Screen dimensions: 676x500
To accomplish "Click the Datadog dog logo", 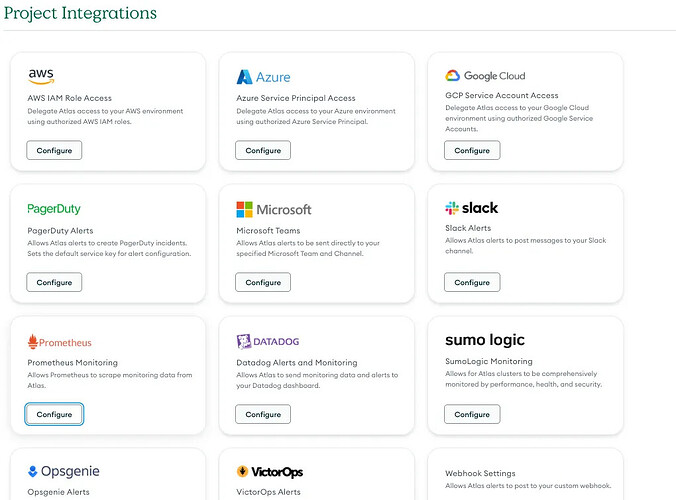I will [244, 341].
